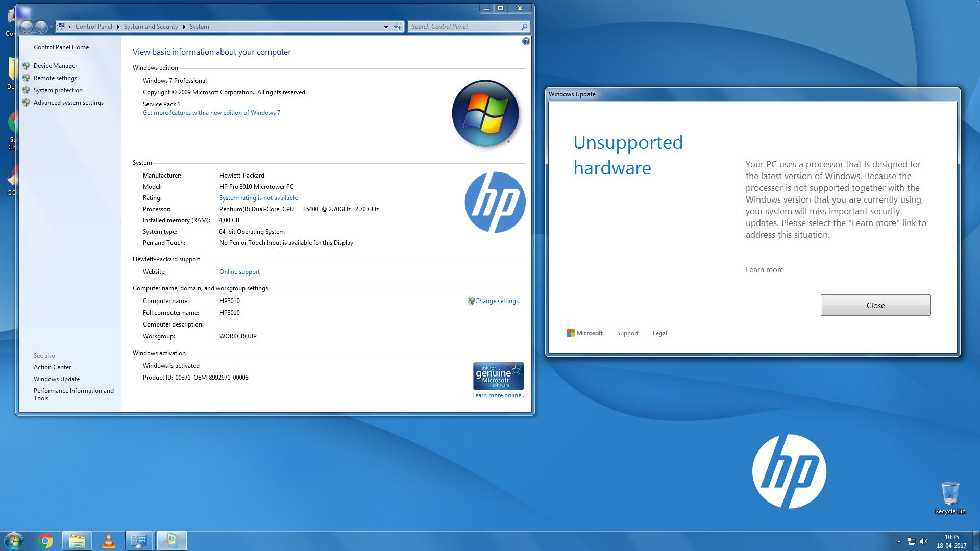Show hidden tray icons arrow
The width and height of the screenshot is (980, 551).
pos(899,541)
